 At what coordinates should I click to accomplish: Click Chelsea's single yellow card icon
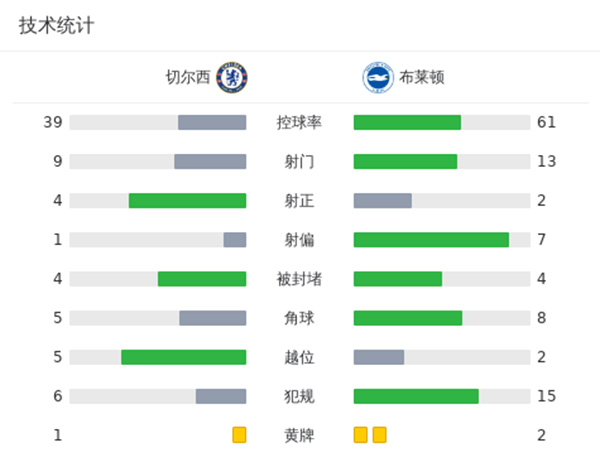pos(239,435)
